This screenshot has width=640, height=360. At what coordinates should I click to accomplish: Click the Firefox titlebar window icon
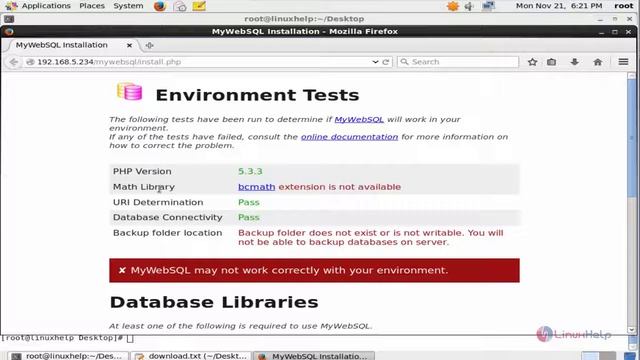[9, 31]
